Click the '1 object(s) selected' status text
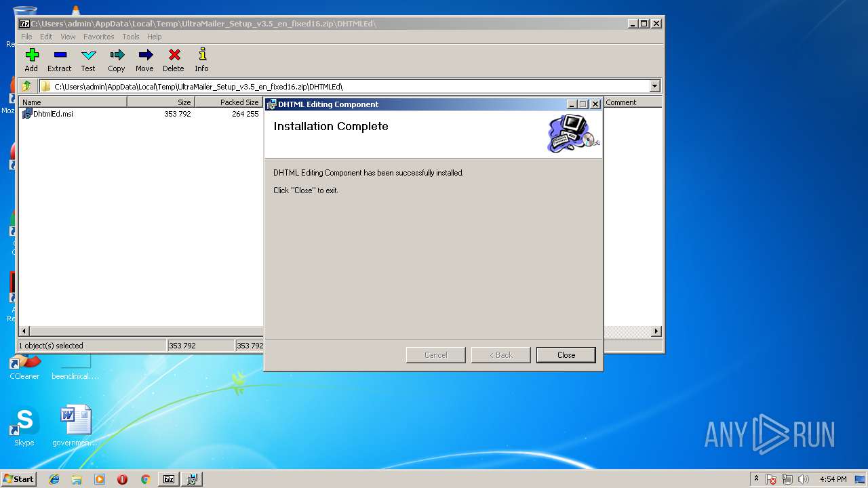The width and height of the screenshot is (868, 488). 51,346
